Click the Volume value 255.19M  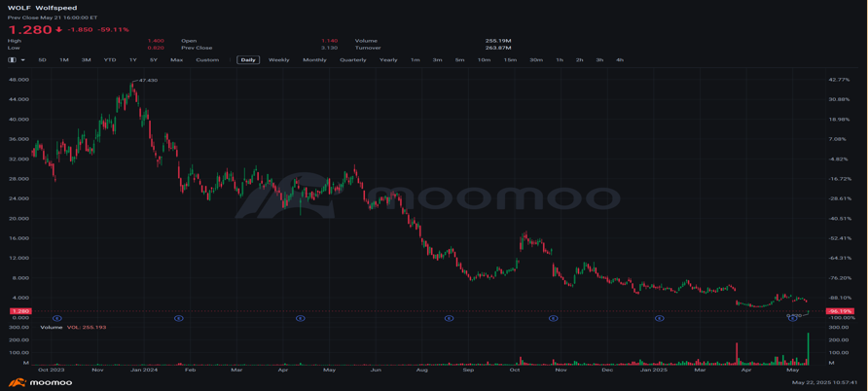click(x=497, y=41)
